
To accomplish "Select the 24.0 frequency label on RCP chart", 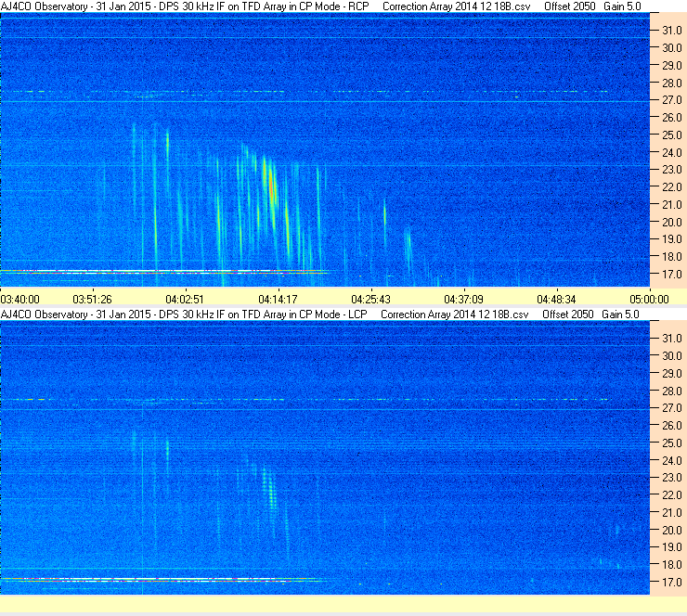I will point(672,153).
